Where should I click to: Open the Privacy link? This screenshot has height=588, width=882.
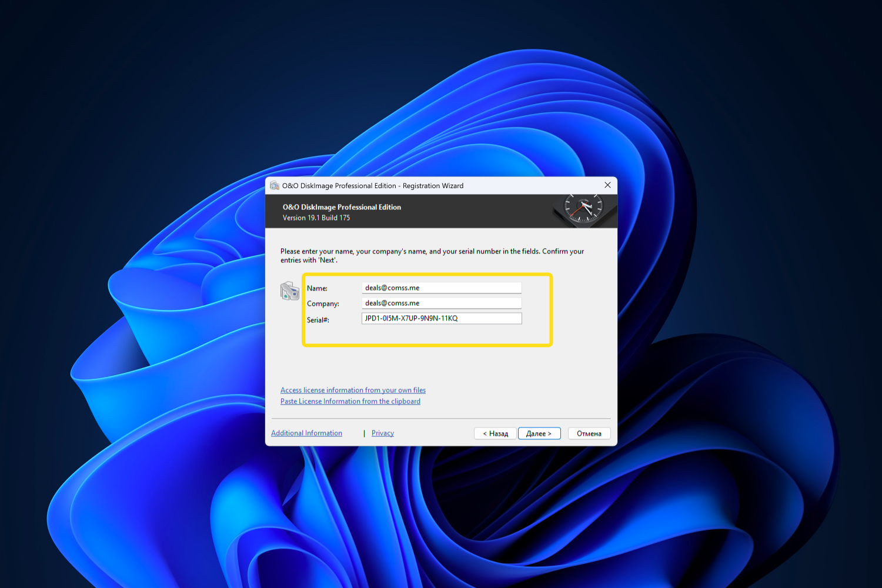point(383,433)
